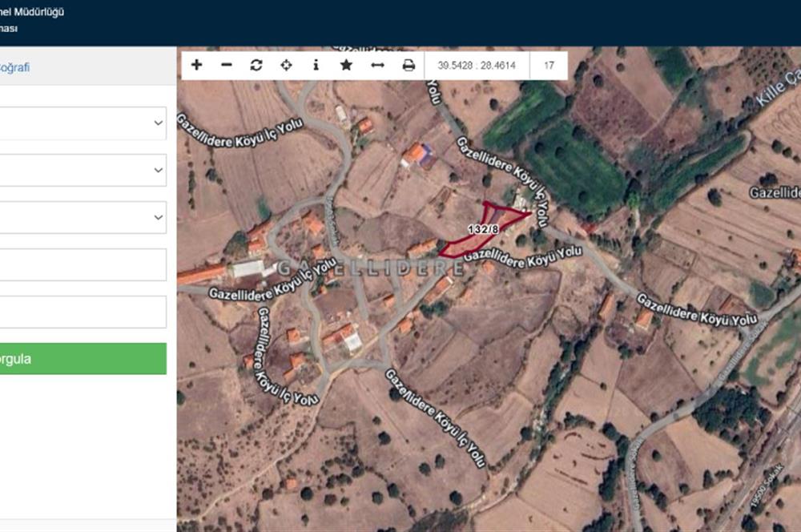
Task: Select the horizontal arrows measure tool
Action: click(378, 65)
